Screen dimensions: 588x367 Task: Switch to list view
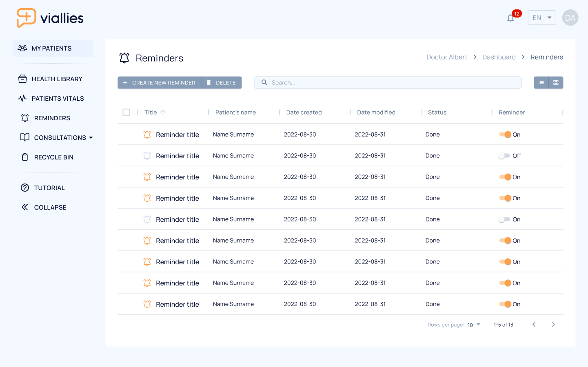[541, 83]
